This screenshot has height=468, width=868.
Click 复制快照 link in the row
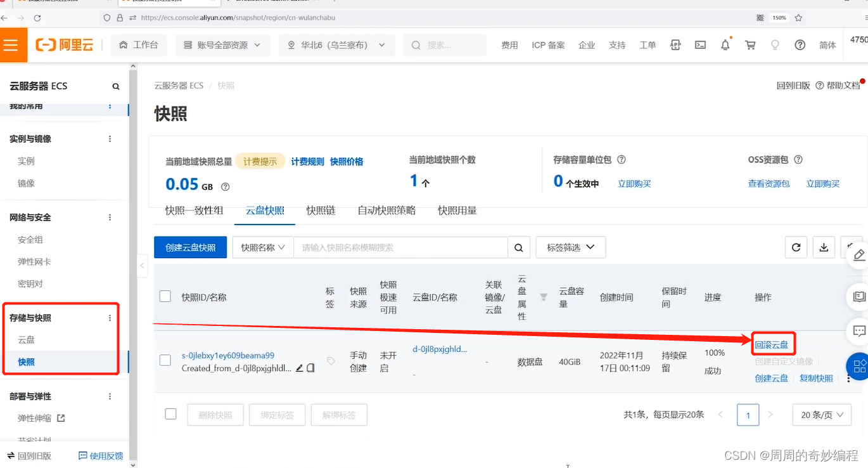click(816, 379)
